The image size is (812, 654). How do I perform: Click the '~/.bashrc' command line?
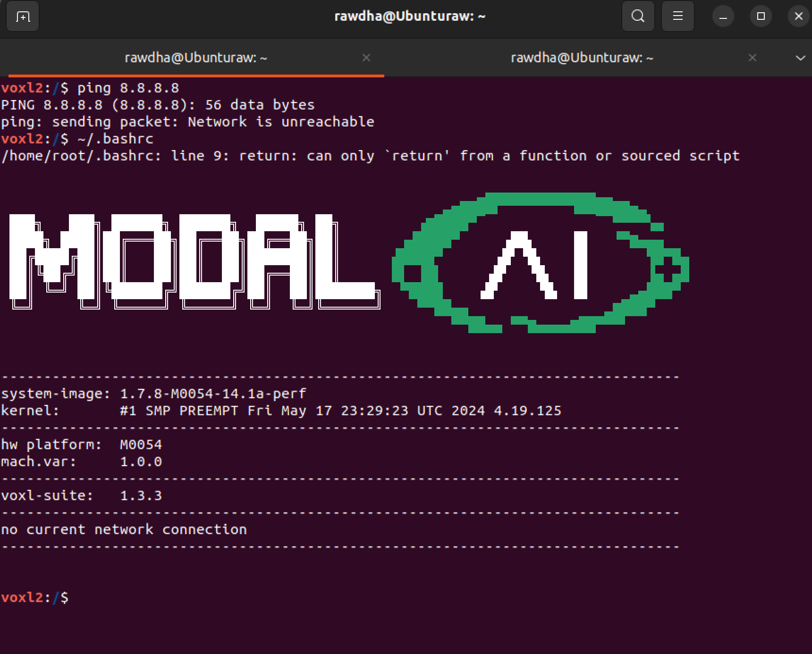point(77,139)
